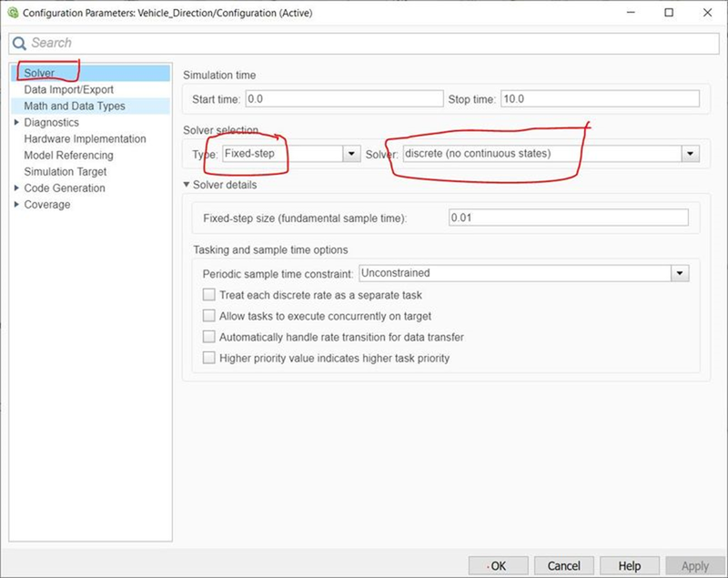This screenshot has height=578, width=728.
Task: Expand the Code Generation tree node
Action: [x=16, y=188]
